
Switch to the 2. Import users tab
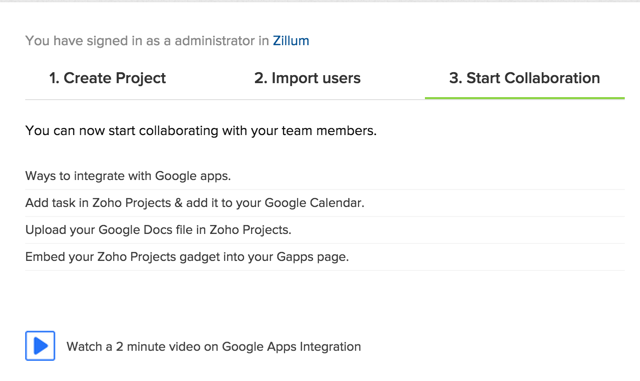[x=307, y=78]
